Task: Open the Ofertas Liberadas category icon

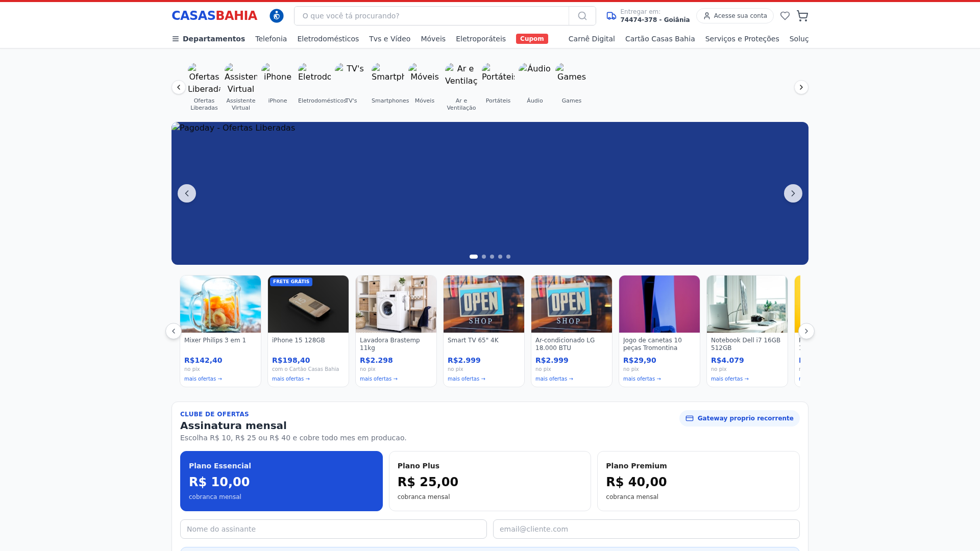Action: tap(204, 79)
